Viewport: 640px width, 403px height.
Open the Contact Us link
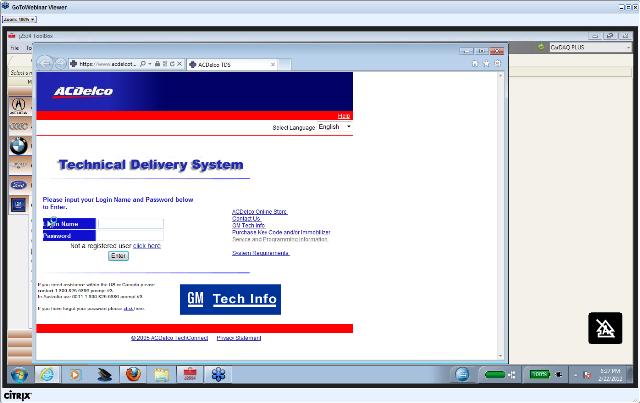click(246, 218)
